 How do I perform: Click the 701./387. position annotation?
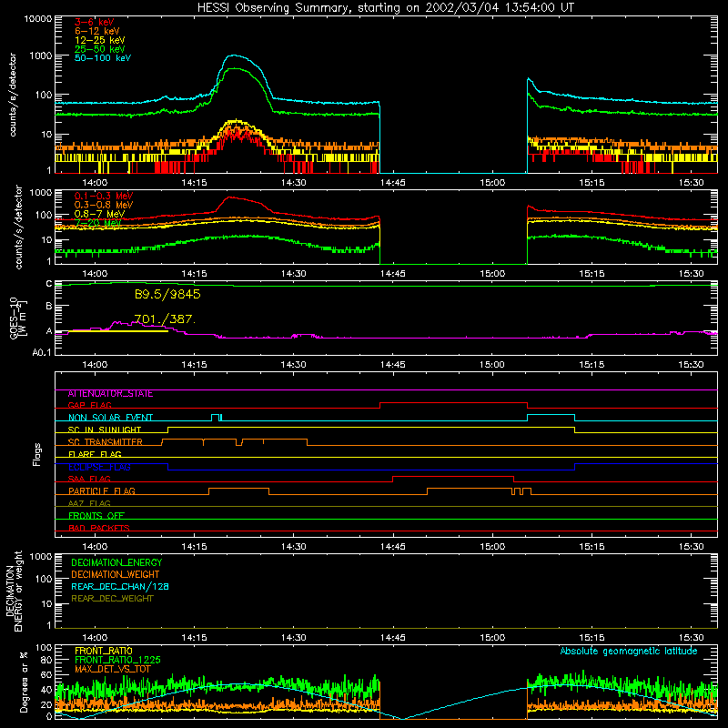(x=165, y=319)
